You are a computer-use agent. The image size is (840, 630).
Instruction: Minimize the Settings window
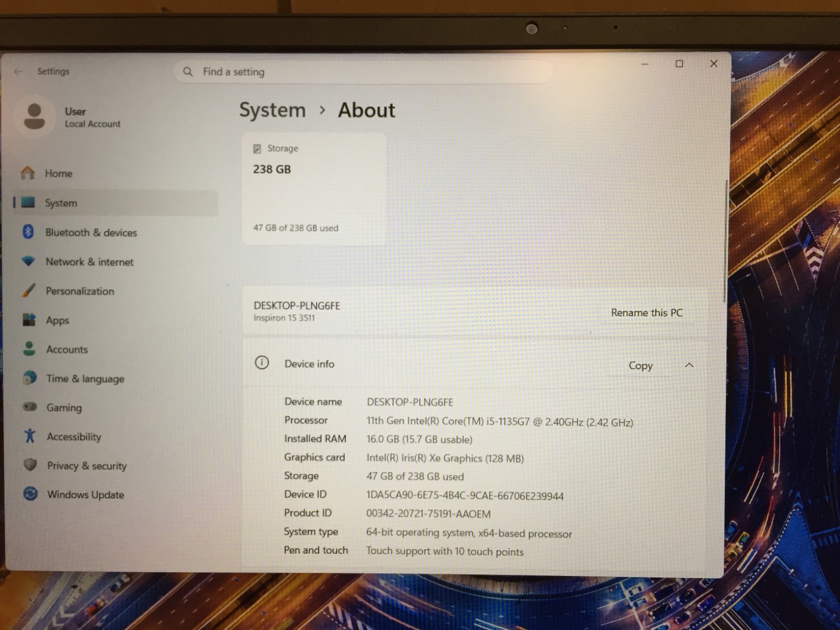click(x=645, y=64)
